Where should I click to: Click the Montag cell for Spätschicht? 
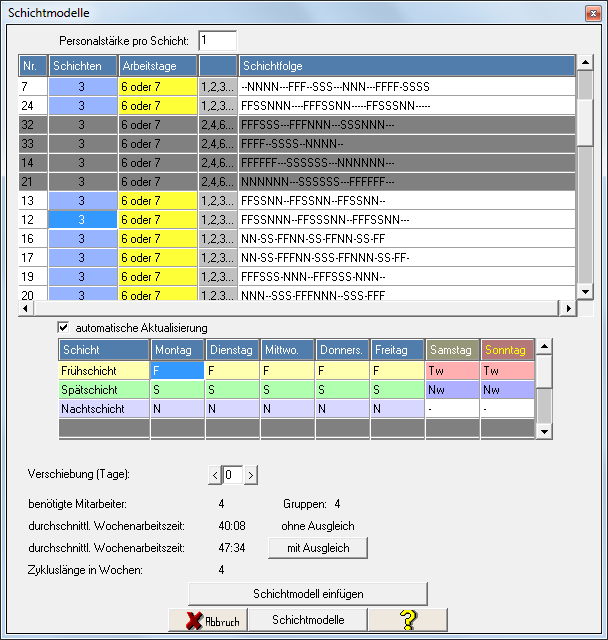[x=177, y=389]
